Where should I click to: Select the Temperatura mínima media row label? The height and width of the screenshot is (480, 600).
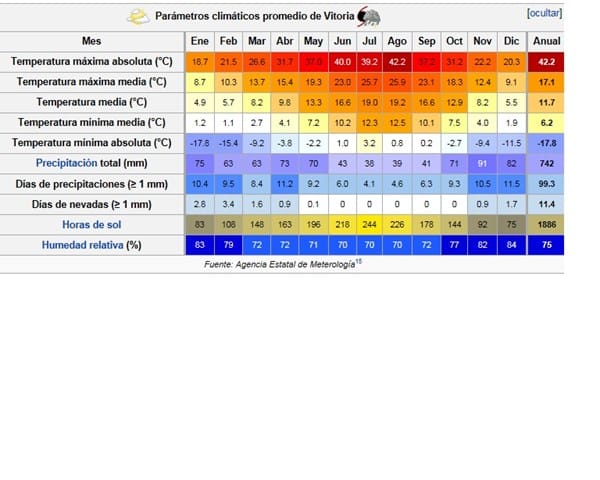coord(91,122)
